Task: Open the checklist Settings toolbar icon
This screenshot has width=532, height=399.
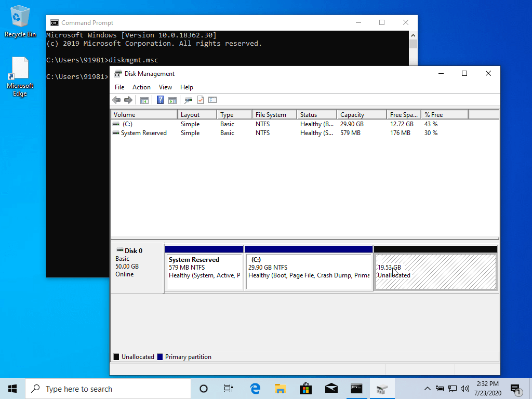Action: pos(212,100)
